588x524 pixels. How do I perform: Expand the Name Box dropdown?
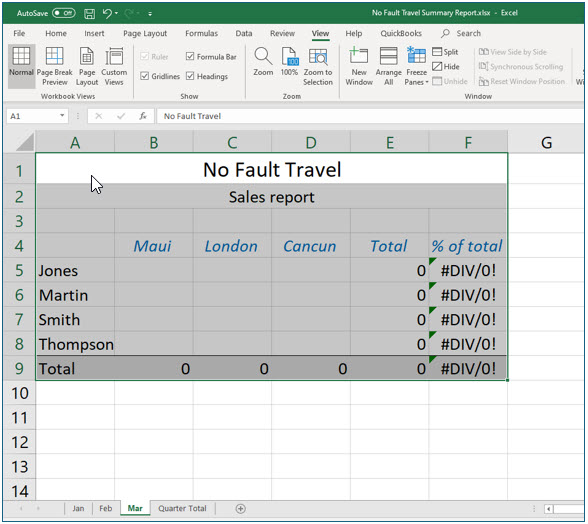coord(62,116)
